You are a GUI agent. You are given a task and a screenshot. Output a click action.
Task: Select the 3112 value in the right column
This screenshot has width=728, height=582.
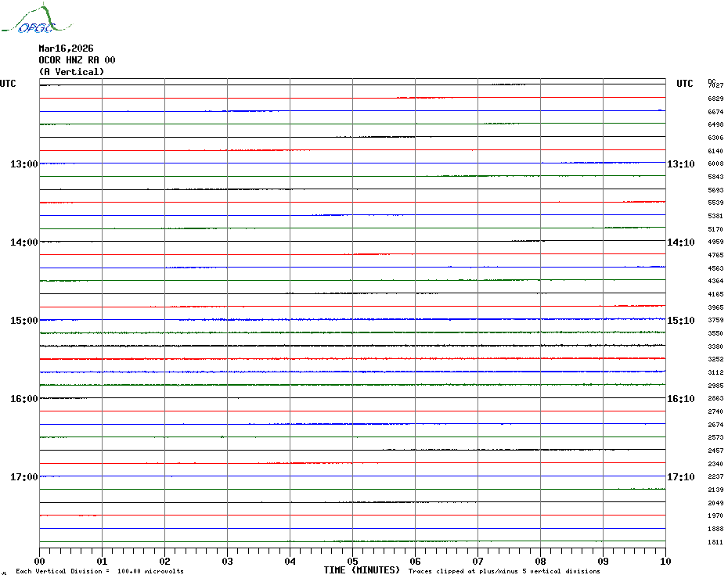(715, 372)
